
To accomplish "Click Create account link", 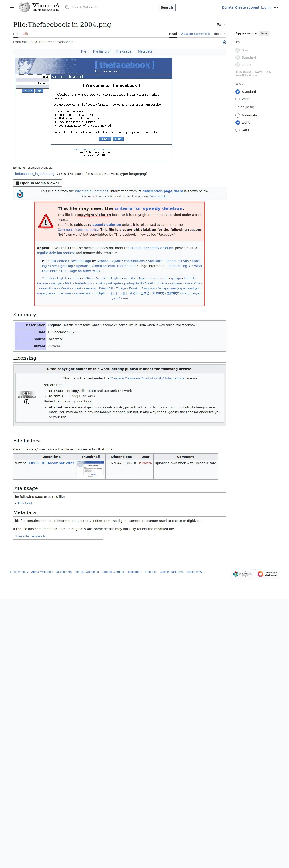I will (x=247, y=7).
